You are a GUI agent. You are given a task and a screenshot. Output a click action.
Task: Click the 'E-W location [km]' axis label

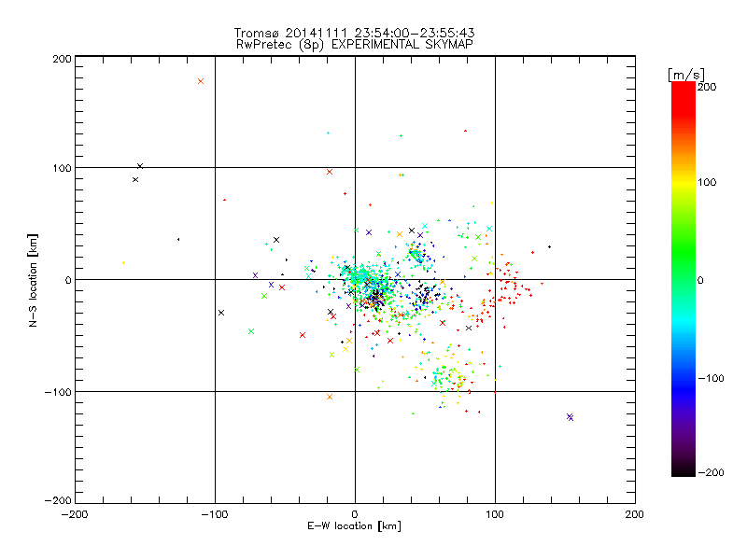click(354, 526)
